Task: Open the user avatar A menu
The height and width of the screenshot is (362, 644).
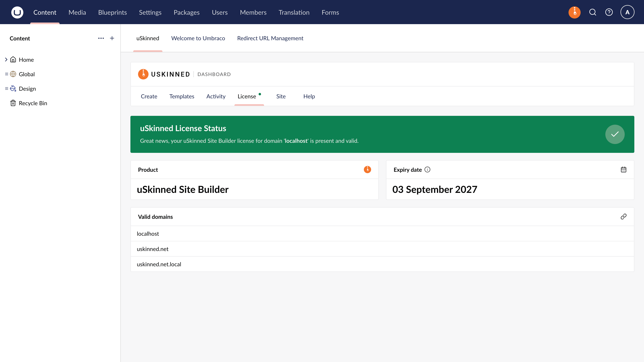Action: [627, 12]
